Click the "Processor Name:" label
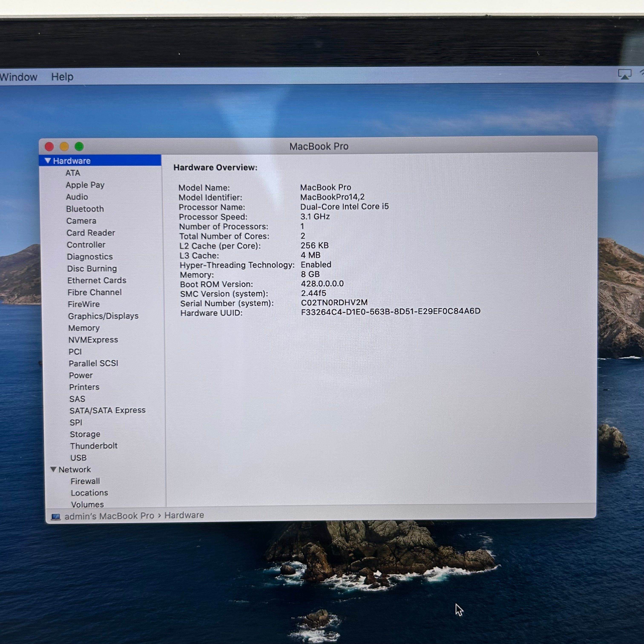 click(x=212, y=207)
